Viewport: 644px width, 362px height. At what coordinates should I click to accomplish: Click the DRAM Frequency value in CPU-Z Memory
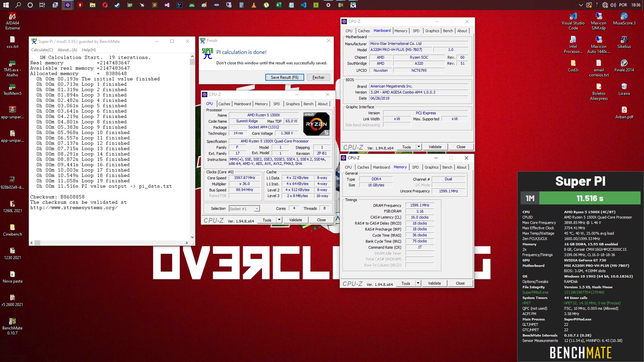[x=420, y=205]
